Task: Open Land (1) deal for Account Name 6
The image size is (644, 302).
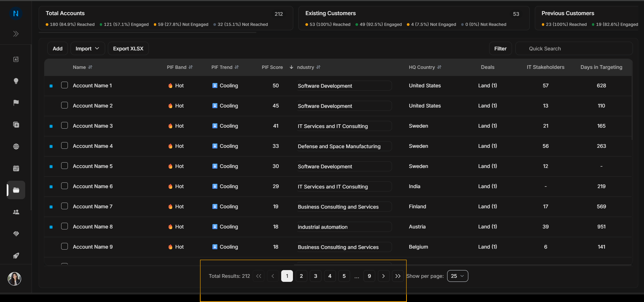Action: tap(487, 186)
